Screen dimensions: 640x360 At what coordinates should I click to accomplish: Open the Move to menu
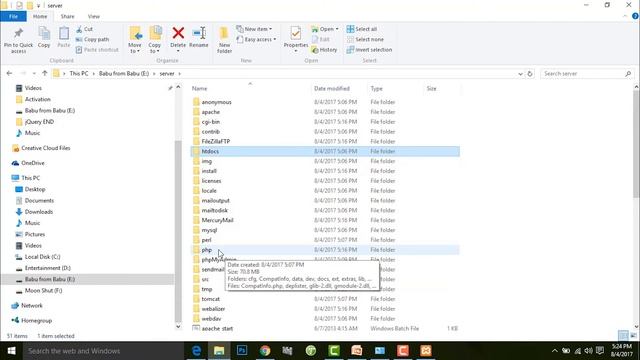(x=135, y=40)
